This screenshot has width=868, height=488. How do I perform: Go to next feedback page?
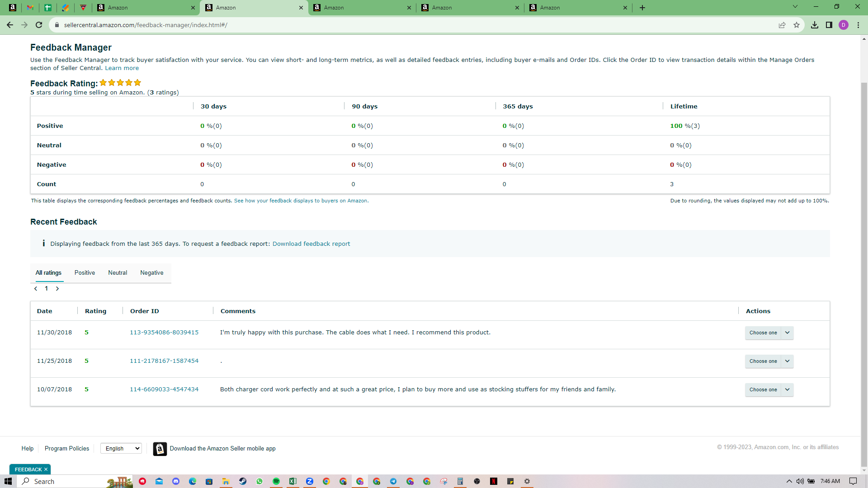pyautogui.click(x=57, y=289)
